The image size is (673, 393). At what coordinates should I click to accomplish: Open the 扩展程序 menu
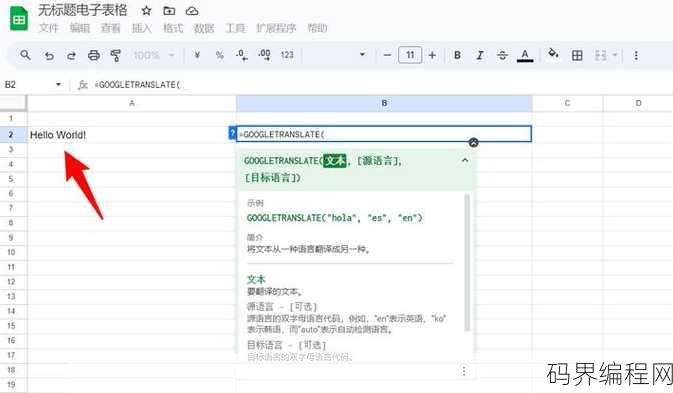click(276, 28)
